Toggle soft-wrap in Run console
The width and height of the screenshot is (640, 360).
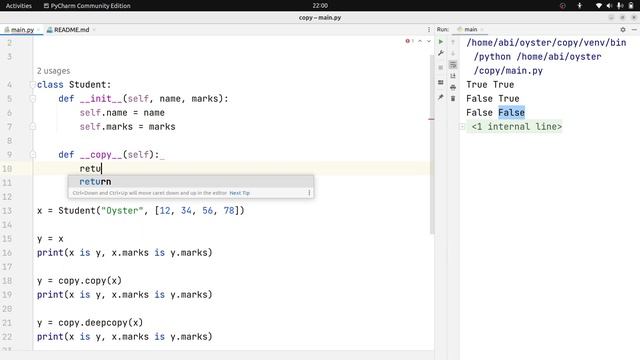click(x=453, y=64)
